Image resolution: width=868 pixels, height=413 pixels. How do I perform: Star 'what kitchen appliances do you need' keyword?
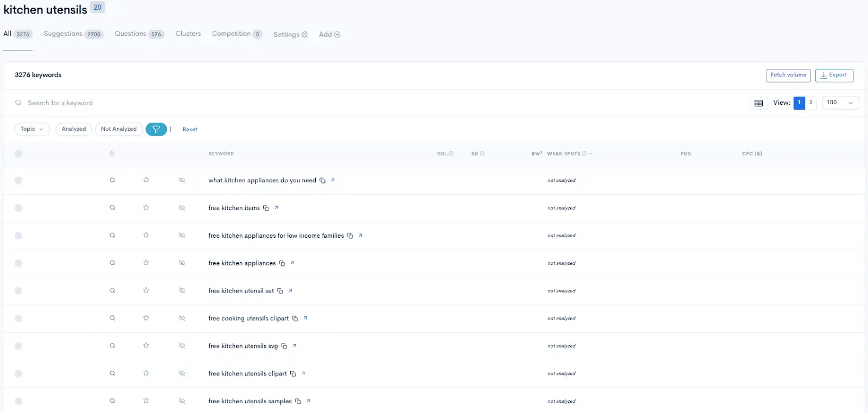(146, 180)
